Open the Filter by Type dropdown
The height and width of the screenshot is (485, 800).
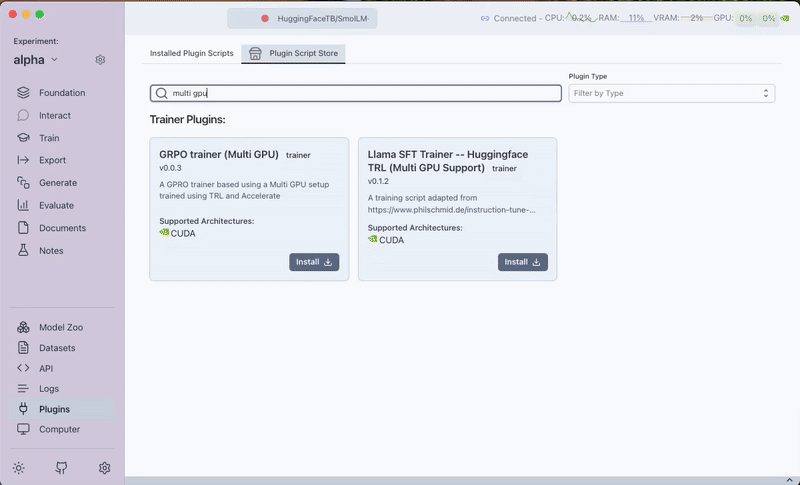point(671,93)
